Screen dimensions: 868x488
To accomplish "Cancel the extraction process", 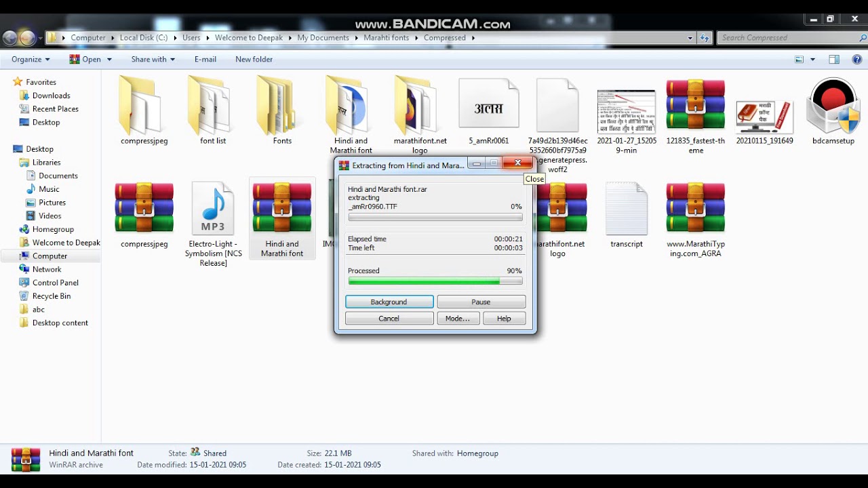I will [389, 319].
